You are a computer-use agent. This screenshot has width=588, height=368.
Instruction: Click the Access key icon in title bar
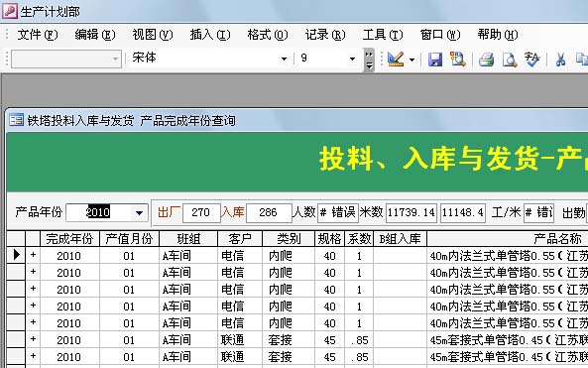[9, 11]
